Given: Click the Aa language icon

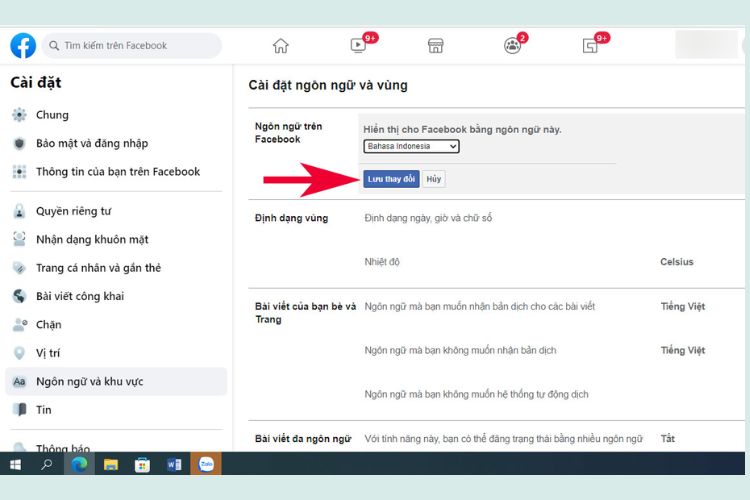Looking at the screenshot, I should click(x=19, y=382).
